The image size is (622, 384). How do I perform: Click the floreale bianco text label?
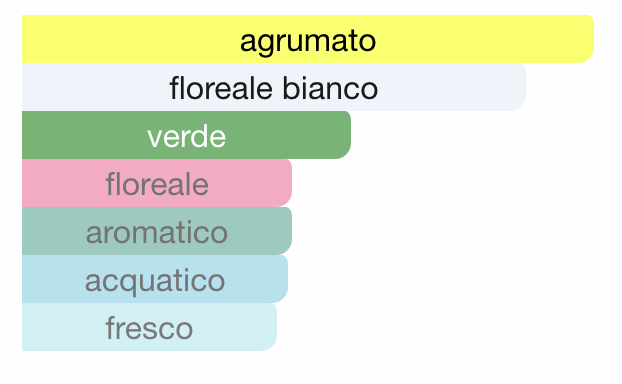click(274, 88)
